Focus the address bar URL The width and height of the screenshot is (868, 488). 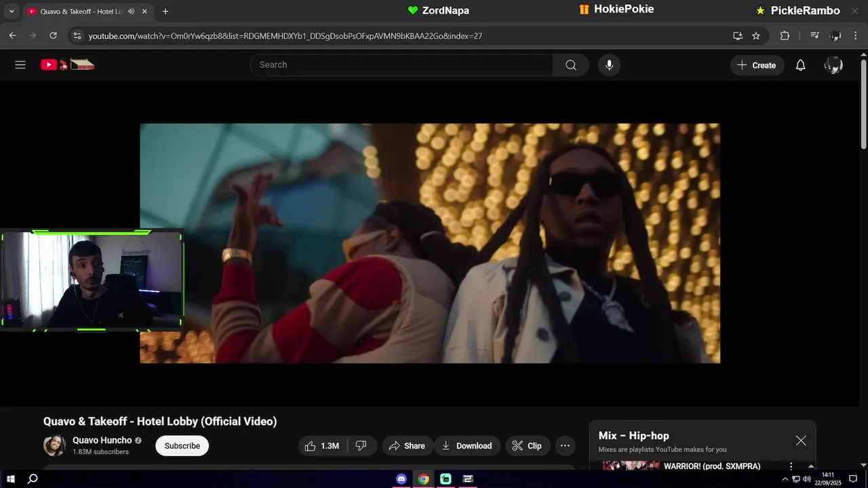(x=285, y=36)
